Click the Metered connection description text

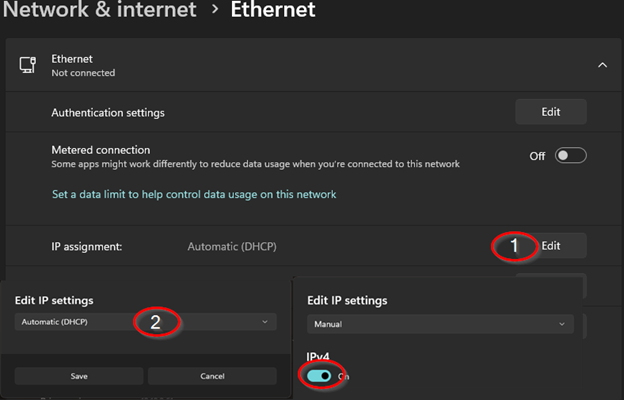(255, 163)
